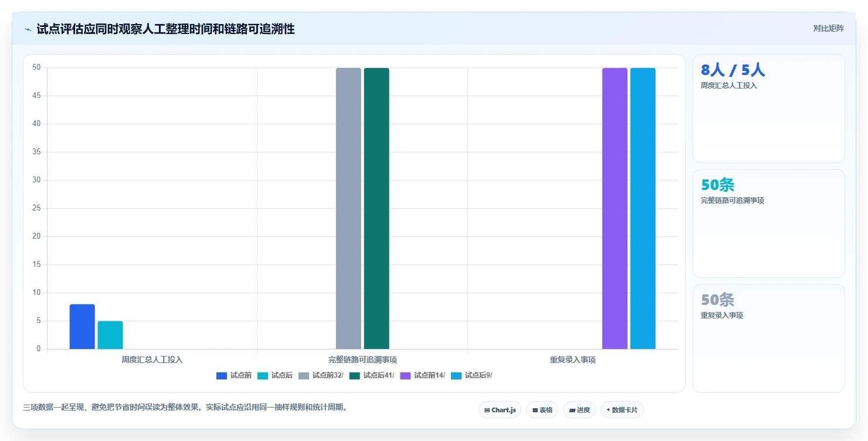Click the footer note starting 三项数据一起呈现
The image size is (868, 441).
click(185, 407)
